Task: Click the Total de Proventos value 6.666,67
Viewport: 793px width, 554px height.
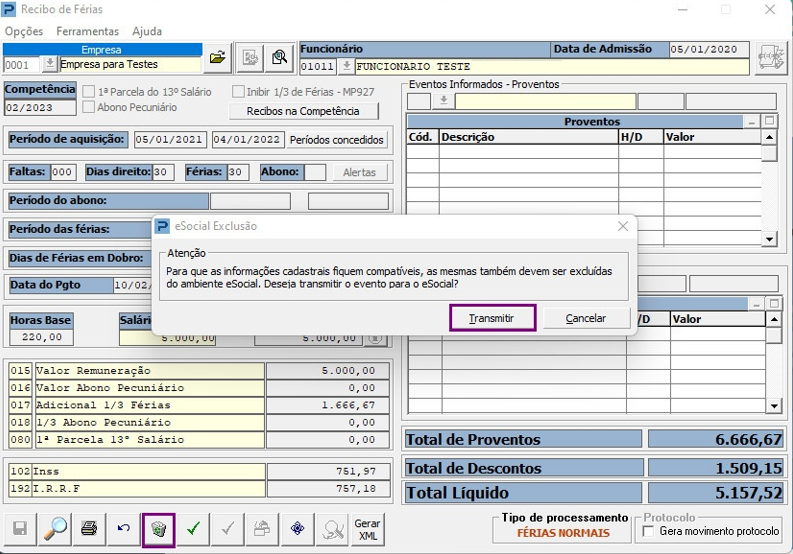Action: 716,439
